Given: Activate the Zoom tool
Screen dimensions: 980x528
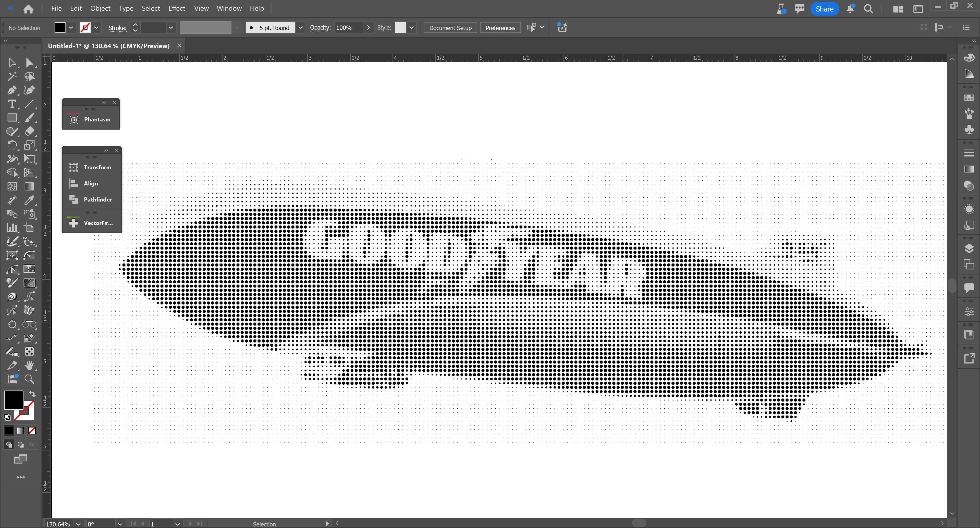Looking at the screenshot, I should [29, 379].
